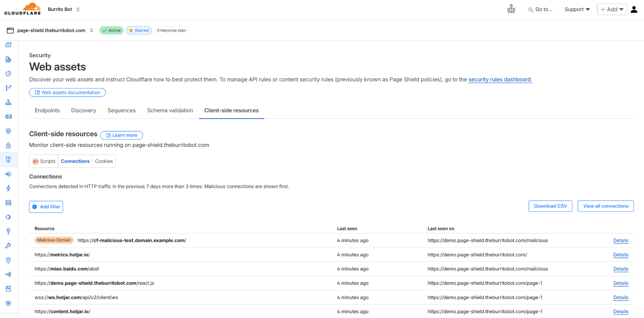644x318 pixels.
Task: Click the bug report icon in header
Action: click(511, 9)
